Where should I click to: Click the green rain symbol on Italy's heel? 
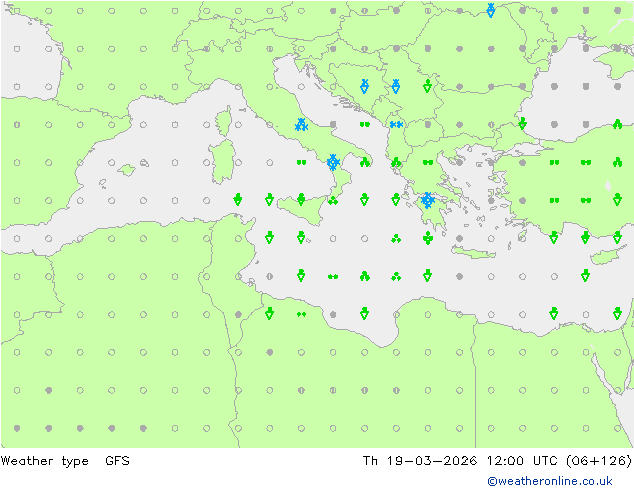pyautogui.click(x=365, y=162)
